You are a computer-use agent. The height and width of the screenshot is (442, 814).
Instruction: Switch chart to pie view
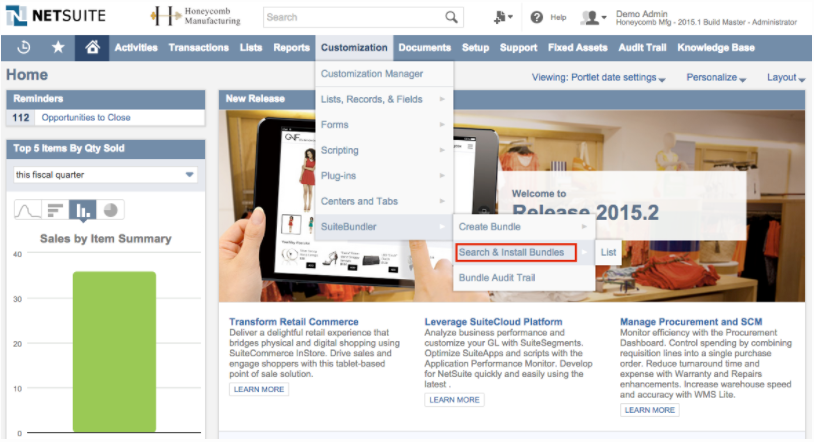[x=110, y=210]
